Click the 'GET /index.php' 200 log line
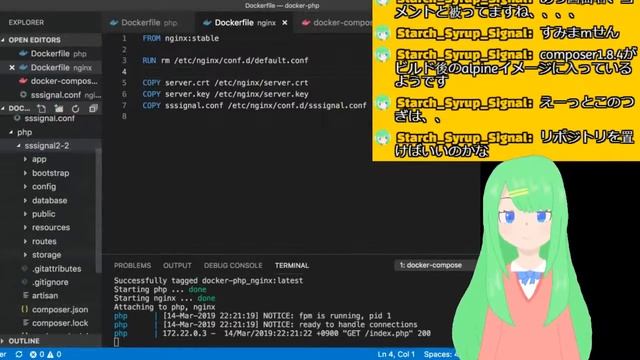Screen dimensions: 640x360 pos(272,333)
